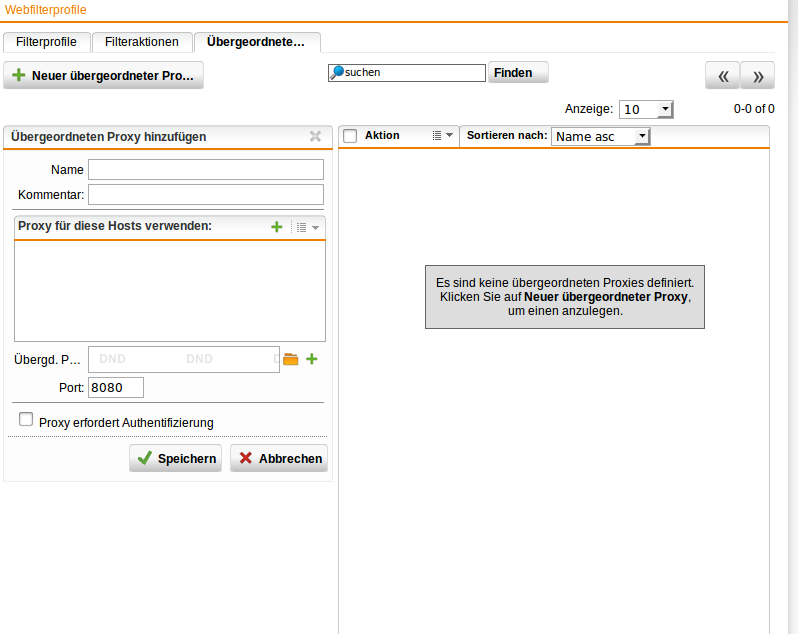Tick the select-all checkbox beside Aktion
The height and width of the screenshot is (634, 798).
[x=350, y=136]
